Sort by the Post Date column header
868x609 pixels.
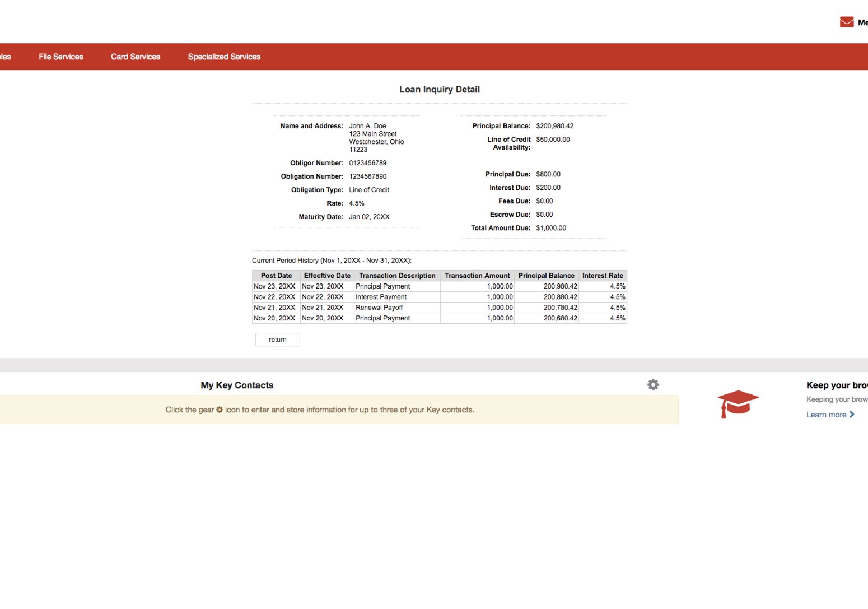tap(276, 275)
